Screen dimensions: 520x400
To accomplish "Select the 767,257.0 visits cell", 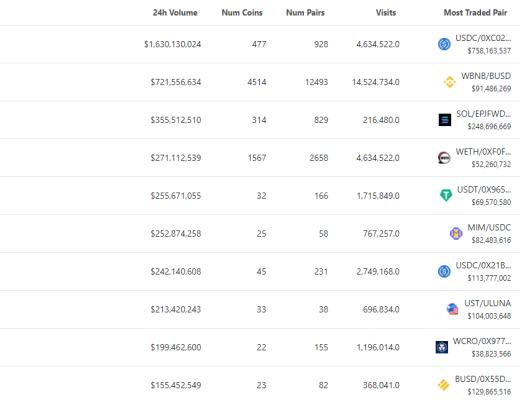I will coord(381,234).
